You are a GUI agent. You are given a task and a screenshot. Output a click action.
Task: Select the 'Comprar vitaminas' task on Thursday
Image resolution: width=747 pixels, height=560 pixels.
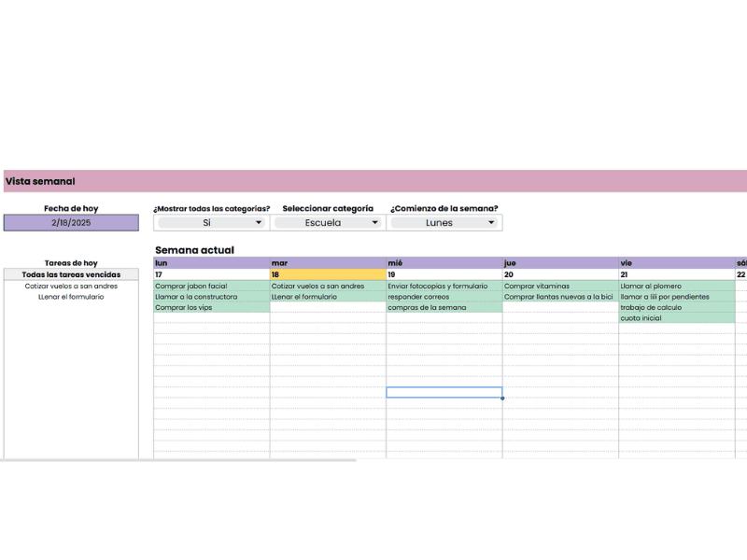click(560, 287)
